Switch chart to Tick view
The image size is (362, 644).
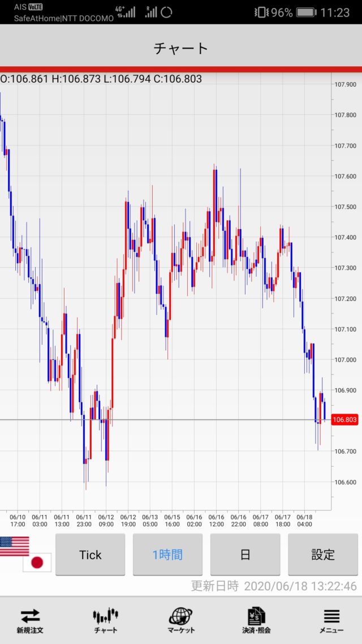pyautogui.click(x=90, y=555)
